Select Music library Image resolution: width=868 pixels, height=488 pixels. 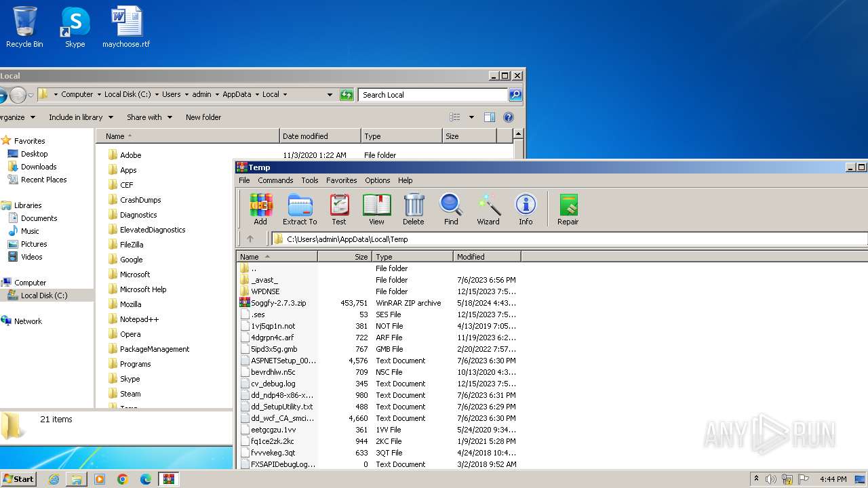pyautogui.click(x=30, y=231)
